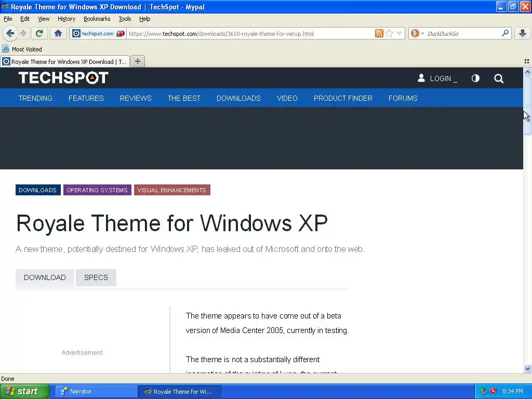This screenshot has height=399, width=532.
Task: Open the Tools menu
Action: (x=125, y=19)
